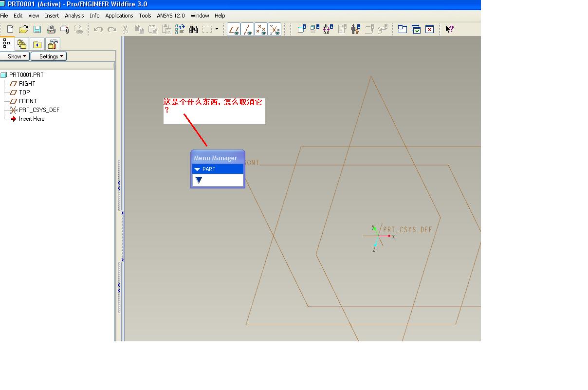Activate window with green checkmark icon

pos(416,29)
